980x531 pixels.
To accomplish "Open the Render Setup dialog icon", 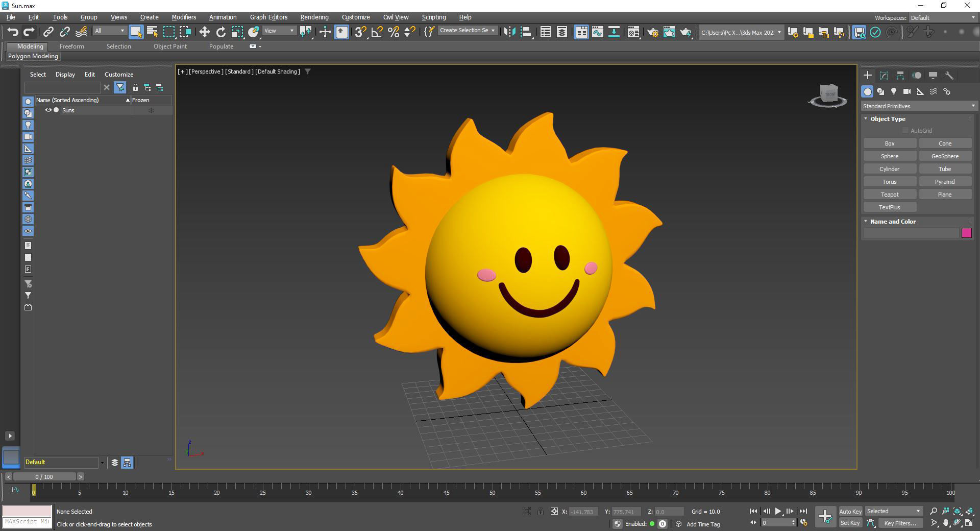I will [x=652, y=32].
